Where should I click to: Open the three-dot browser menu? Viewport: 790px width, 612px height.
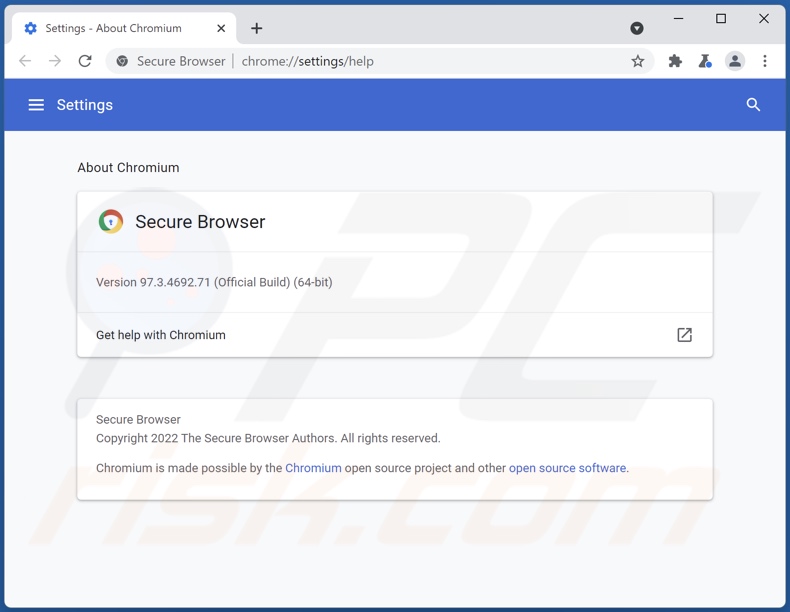[765, 61]
